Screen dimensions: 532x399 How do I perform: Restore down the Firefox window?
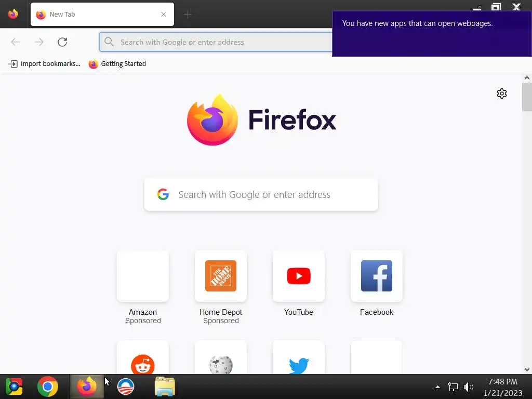496,7
